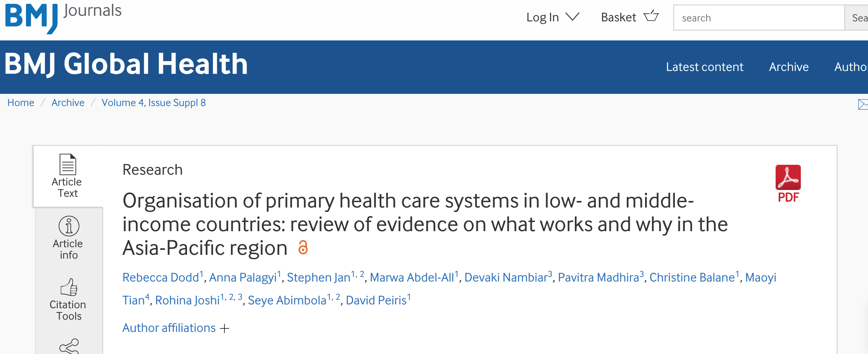The image size is (868, 354).
Task: Click the email envelope icon
Action: [x=862, y=104]
